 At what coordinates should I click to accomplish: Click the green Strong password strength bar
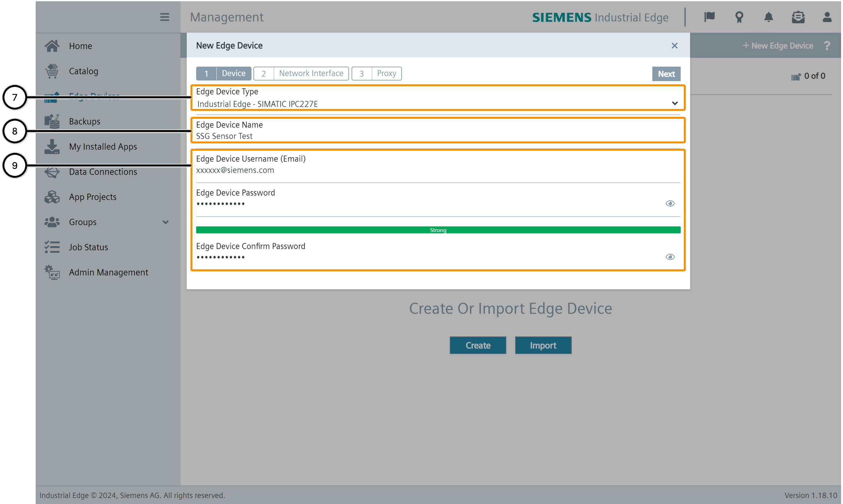point(438,230)
